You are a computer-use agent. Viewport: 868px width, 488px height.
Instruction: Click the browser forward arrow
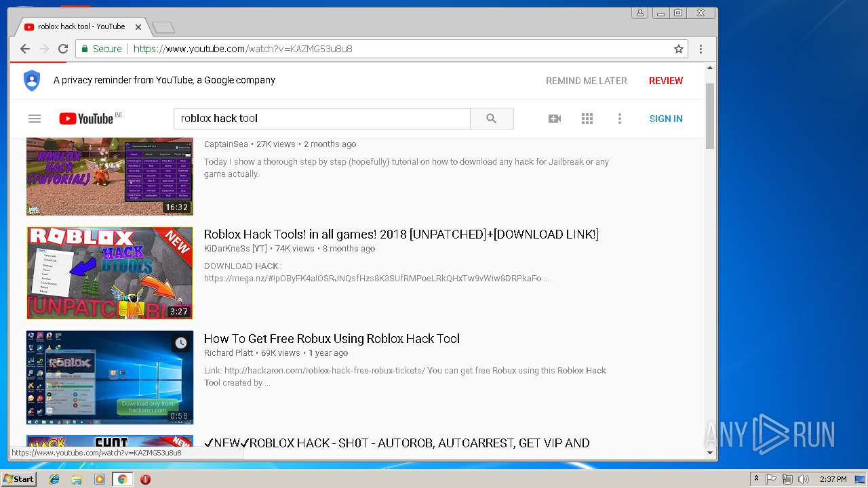[x=44, y=49]
